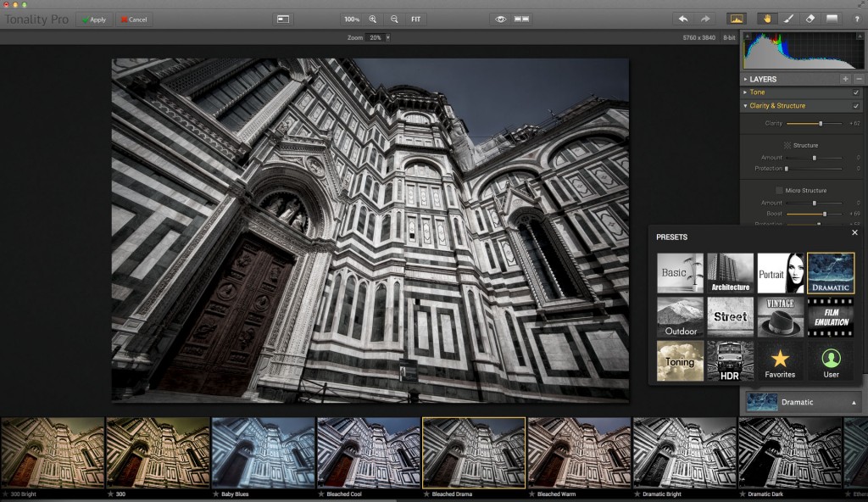Adjust the Structure Amount slider
Screen dimensions: 868x502
[815, 158]
